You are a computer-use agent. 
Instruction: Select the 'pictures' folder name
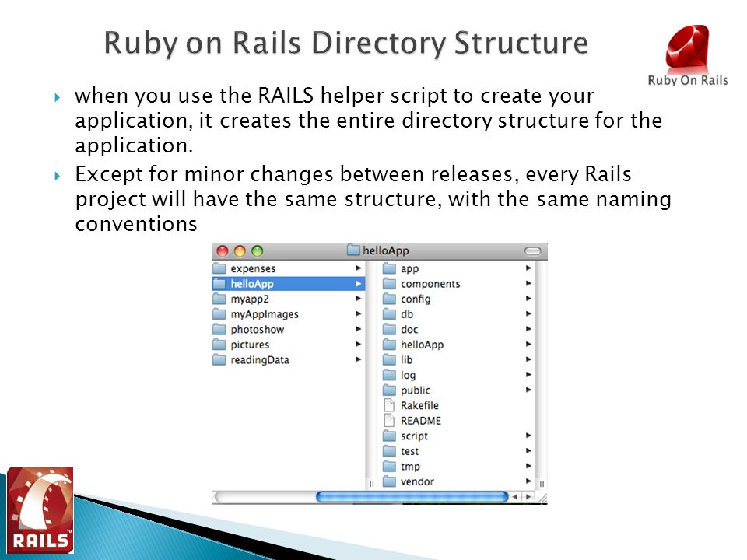[250, 345]
